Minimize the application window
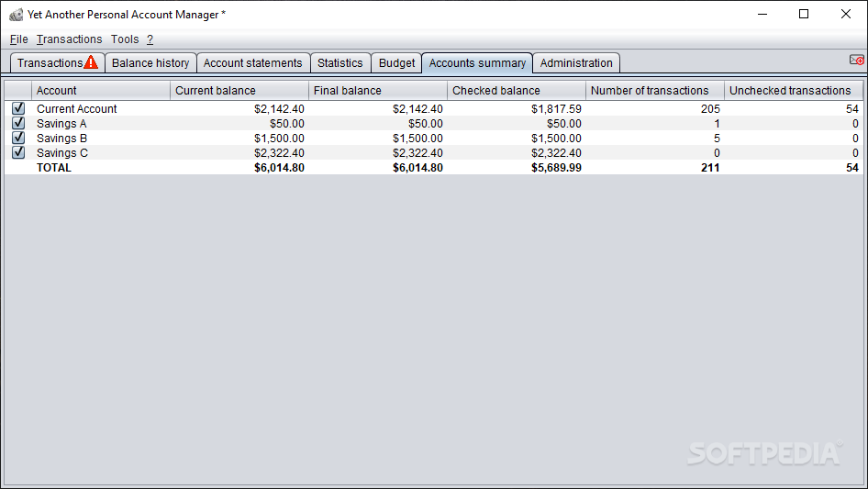Screen dimensions: 868x489 pos(762,15)
